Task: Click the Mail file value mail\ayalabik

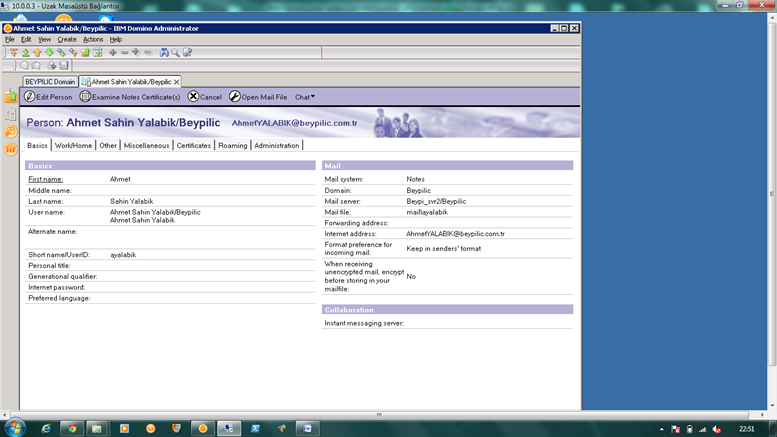Action: point(427,212)
